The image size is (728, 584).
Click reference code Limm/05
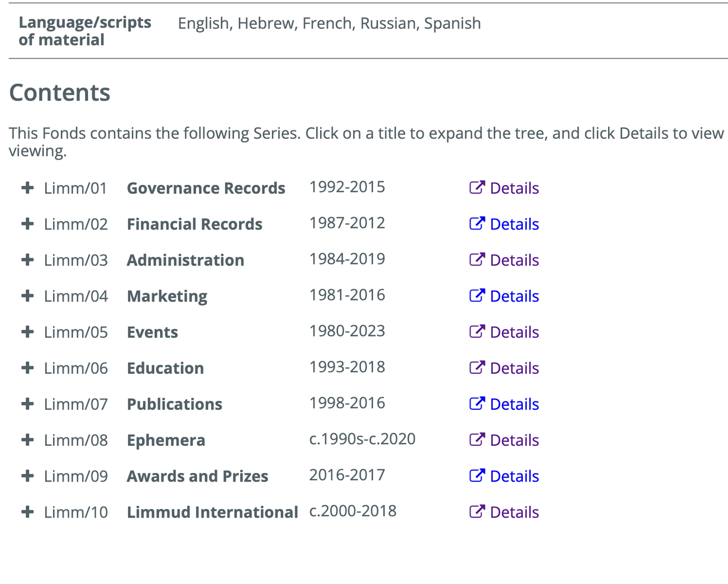tap(76, 333)
